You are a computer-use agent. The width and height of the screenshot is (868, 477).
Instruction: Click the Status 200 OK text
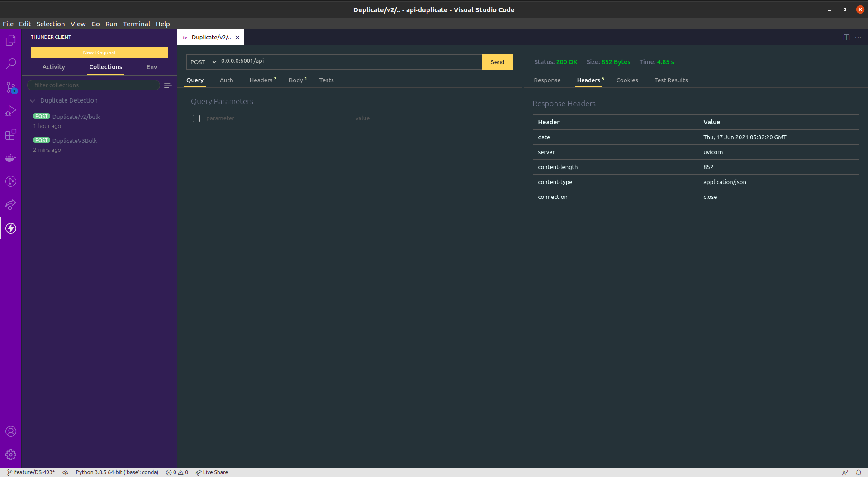point(555,62)
